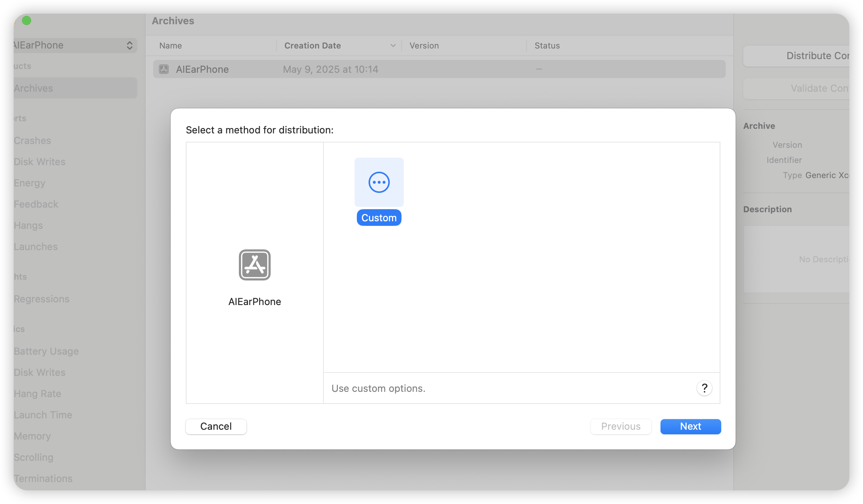Open Battery Usage metrics

(x=46, y=351)
